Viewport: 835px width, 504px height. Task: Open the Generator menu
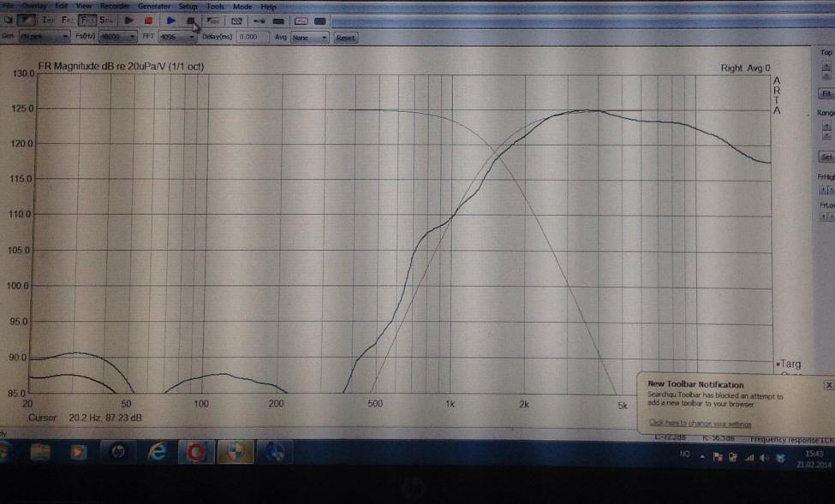154,6
